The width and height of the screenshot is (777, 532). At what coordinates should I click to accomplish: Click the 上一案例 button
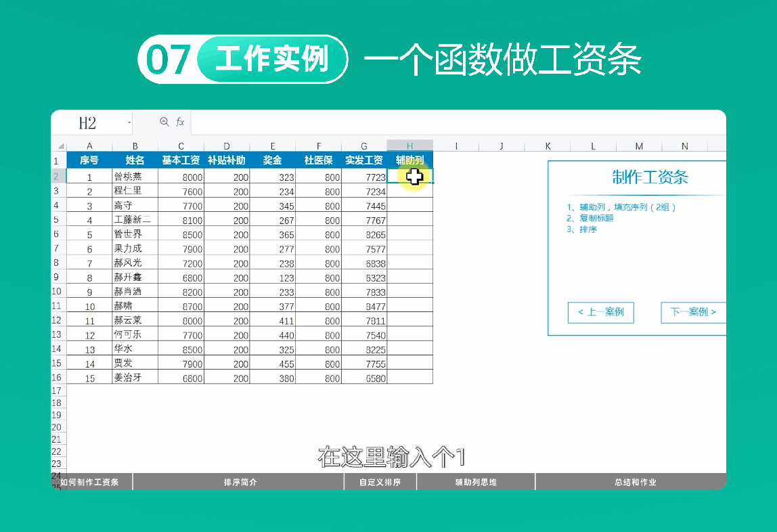(600, 313)
